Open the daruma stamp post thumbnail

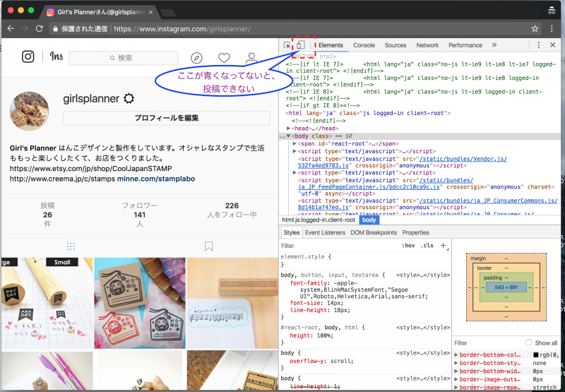(140, 303)
